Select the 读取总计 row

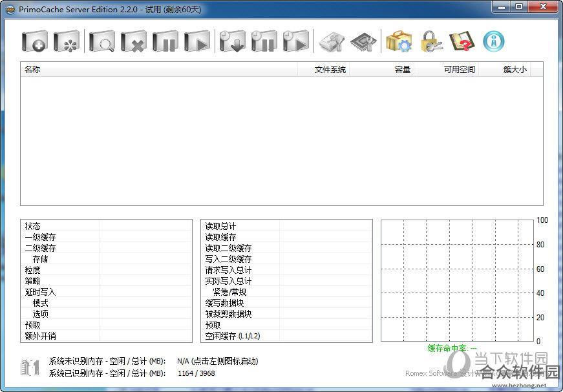tap(286, 226)
